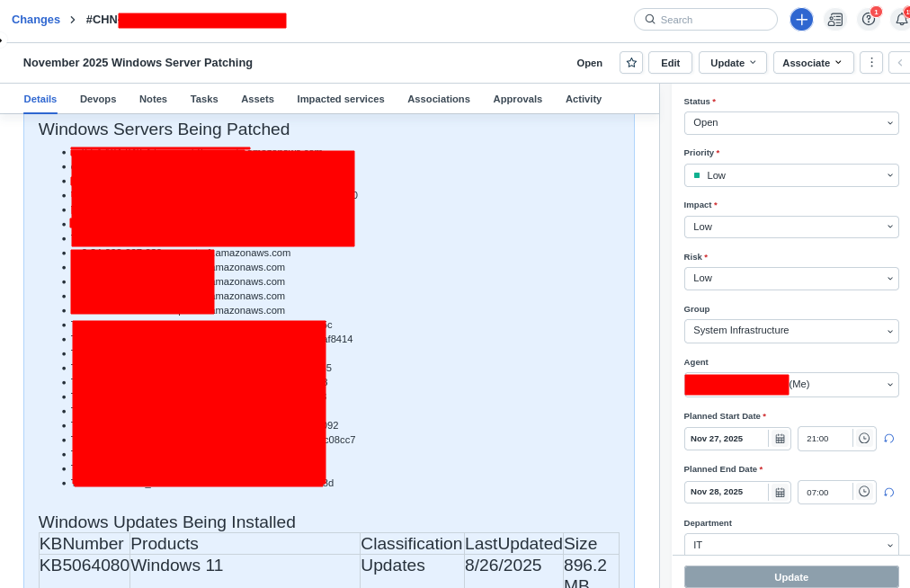The height and width of the screenshot is (588, 910).
Task: Create a new item with the blue plus icon
Action: tap(801, 19)
